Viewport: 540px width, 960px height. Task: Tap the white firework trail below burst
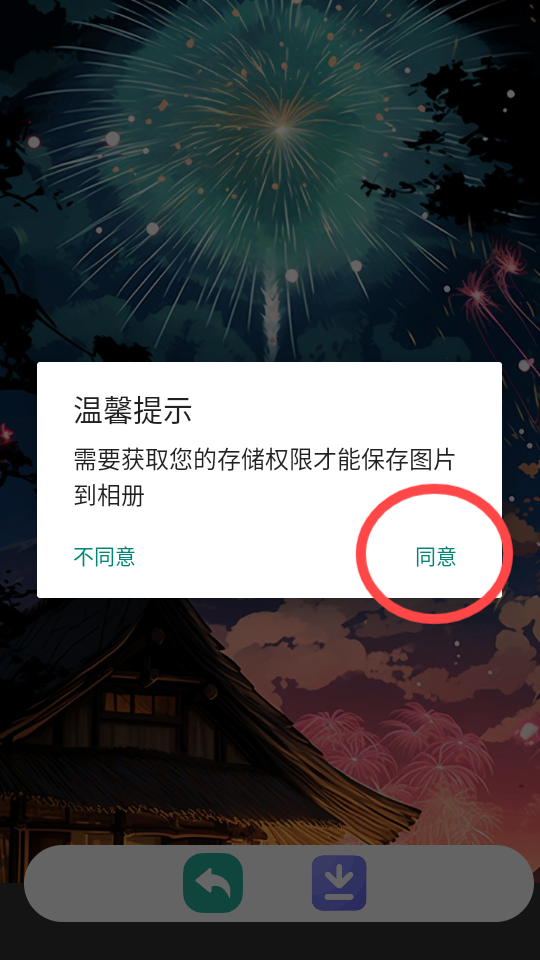pyautogui.click(x=271, y=312)
